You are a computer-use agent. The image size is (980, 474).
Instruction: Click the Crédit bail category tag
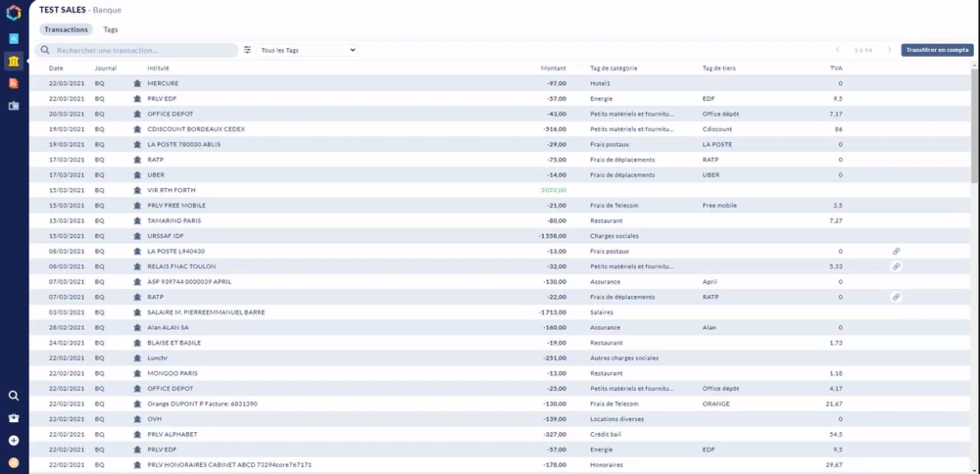pyautogui.click(x=607, y=434)
